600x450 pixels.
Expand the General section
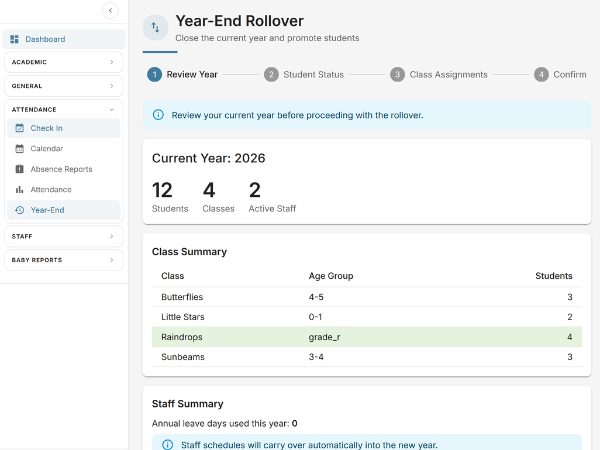tap(64, 86)
